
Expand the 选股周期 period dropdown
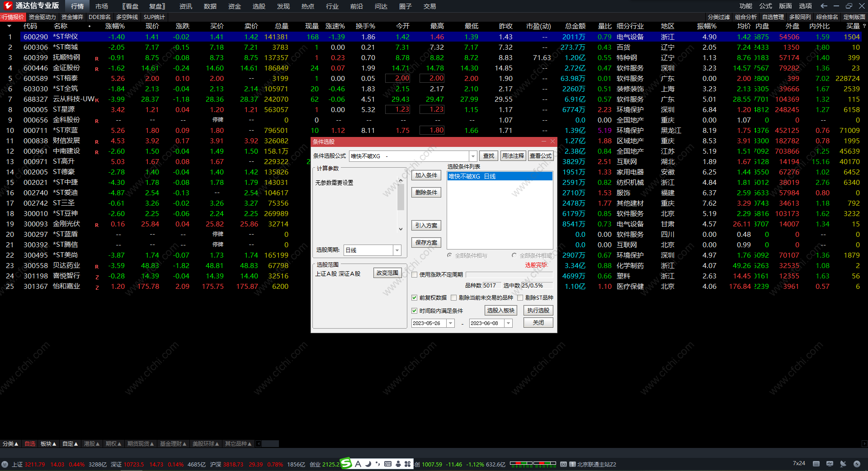point(397,250)
